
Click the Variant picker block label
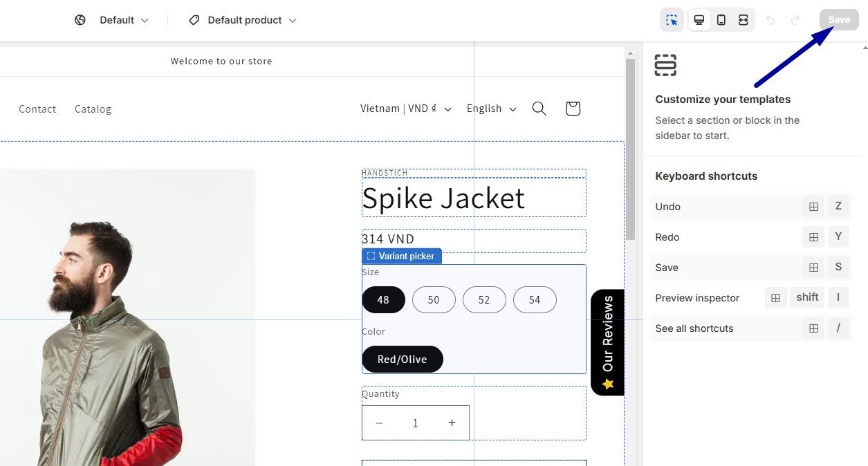point(402,256)
